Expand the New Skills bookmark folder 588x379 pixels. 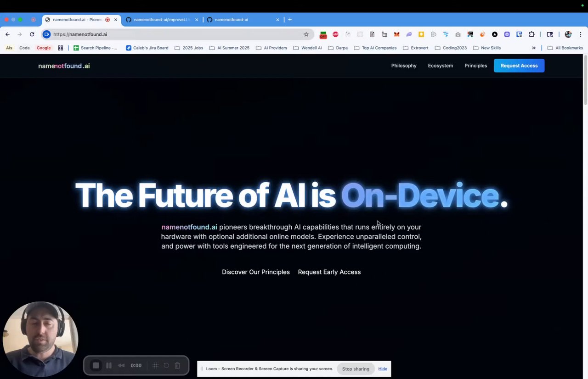[486, 48]
